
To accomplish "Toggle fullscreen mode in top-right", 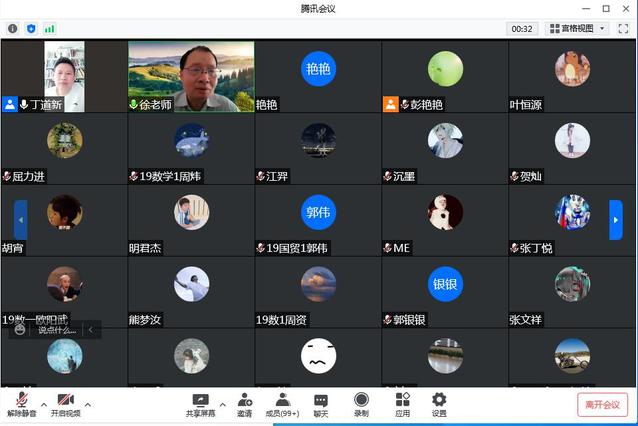I will pyautogui.click(x=623, y=29).
